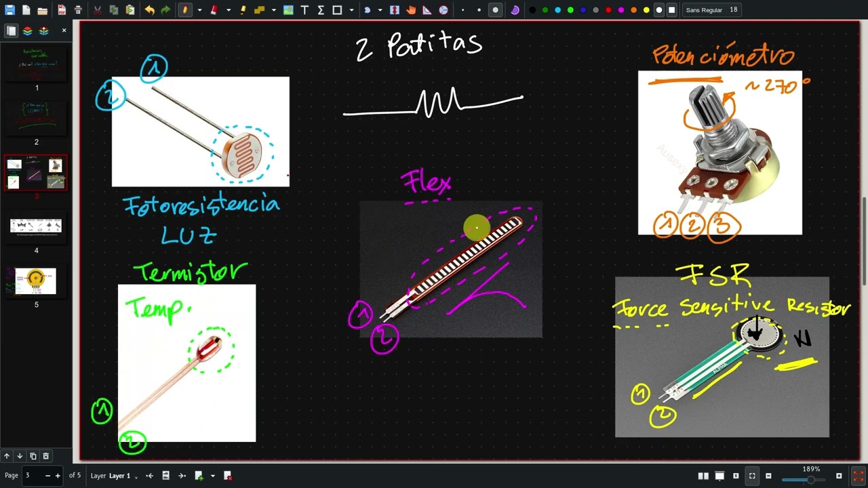Create a new document
The height and width of the screenshot is (488, 868).
[26, 10]
